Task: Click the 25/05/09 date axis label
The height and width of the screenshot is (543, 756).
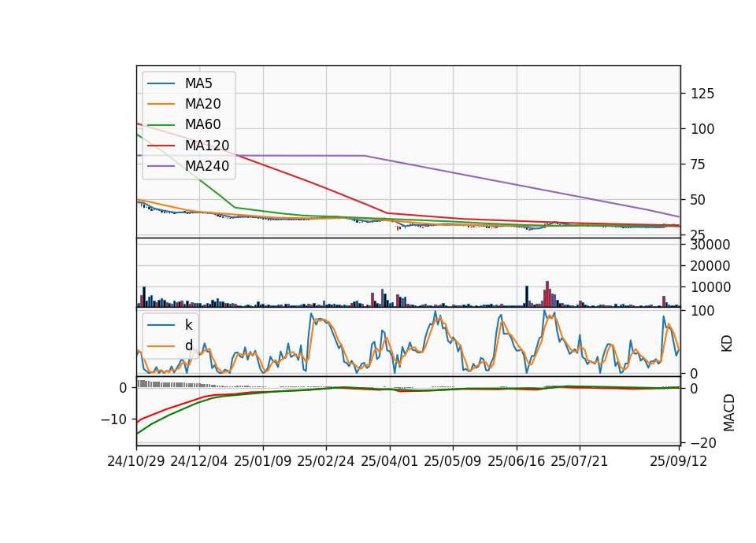Action: (452, 461)
